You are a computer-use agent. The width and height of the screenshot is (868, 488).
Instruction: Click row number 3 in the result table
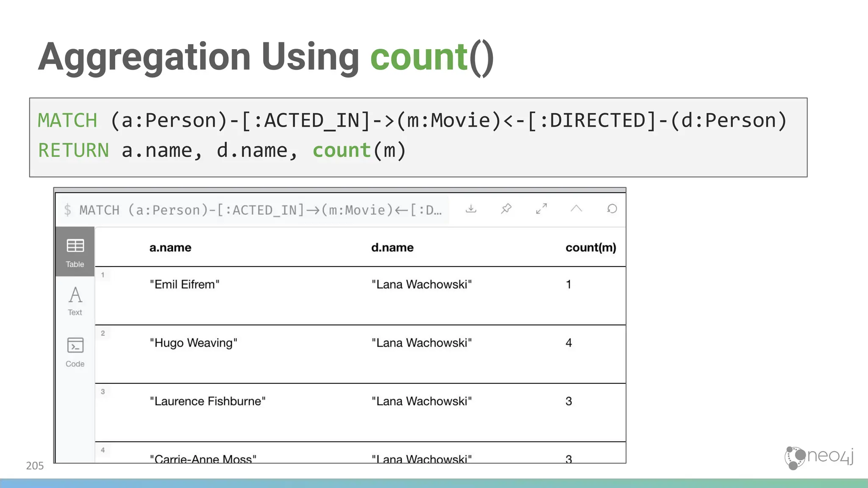[x=103, y=392]
